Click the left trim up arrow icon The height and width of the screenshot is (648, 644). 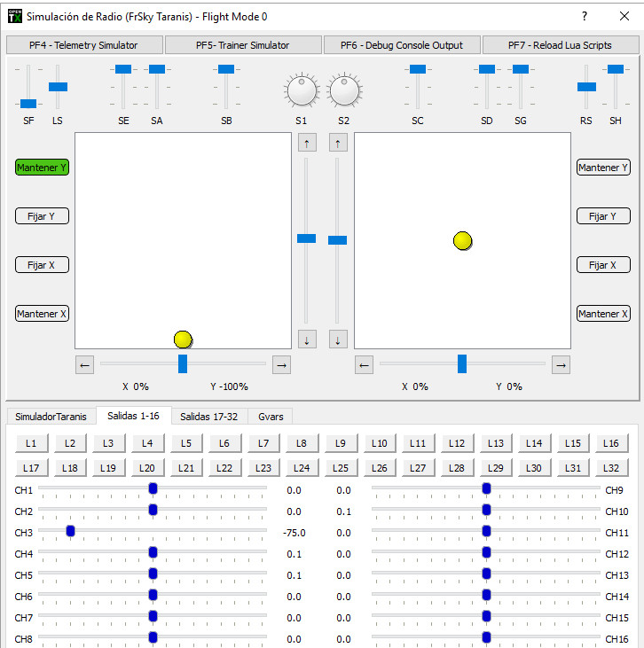pos(307,143)
